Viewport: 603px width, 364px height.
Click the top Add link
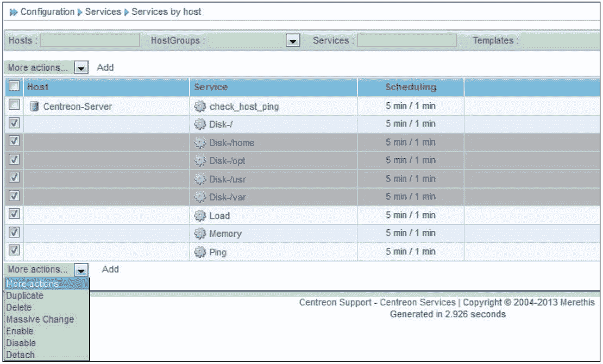[x=105, y=68]
